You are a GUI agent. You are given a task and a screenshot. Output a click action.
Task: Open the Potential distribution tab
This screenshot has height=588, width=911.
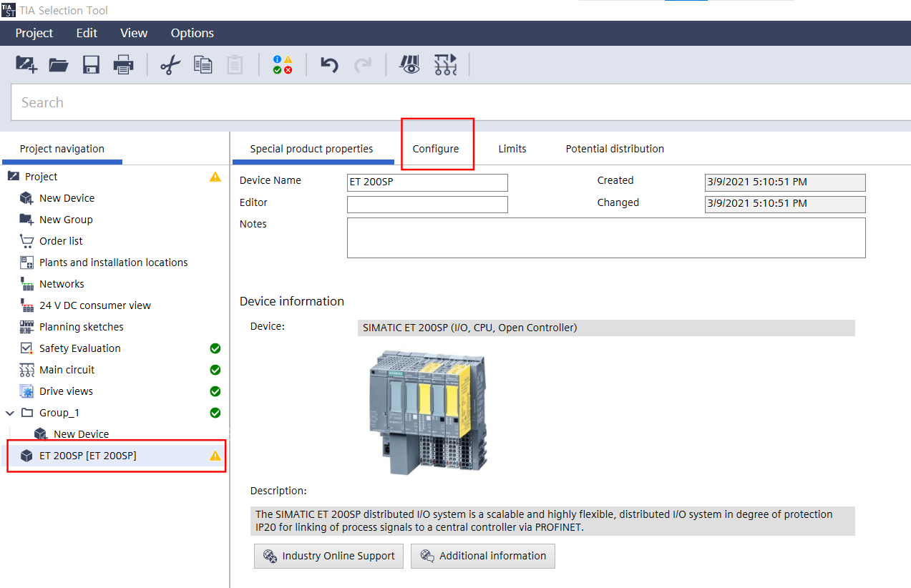pyautogui.click(x=615, y=149)
